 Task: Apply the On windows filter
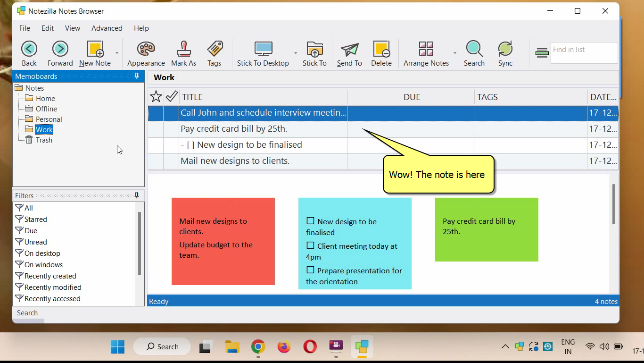pos(39,264)
